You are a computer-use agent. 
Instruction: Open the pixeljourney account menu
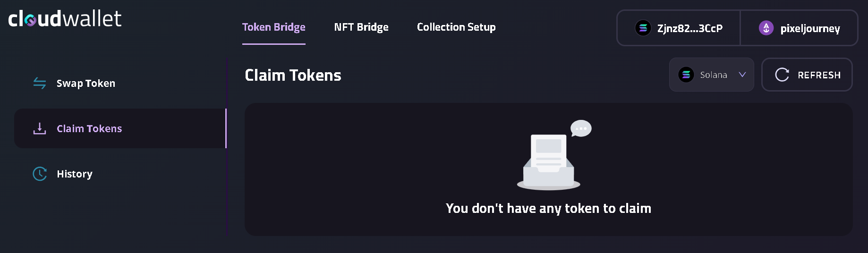click(809, 28)
